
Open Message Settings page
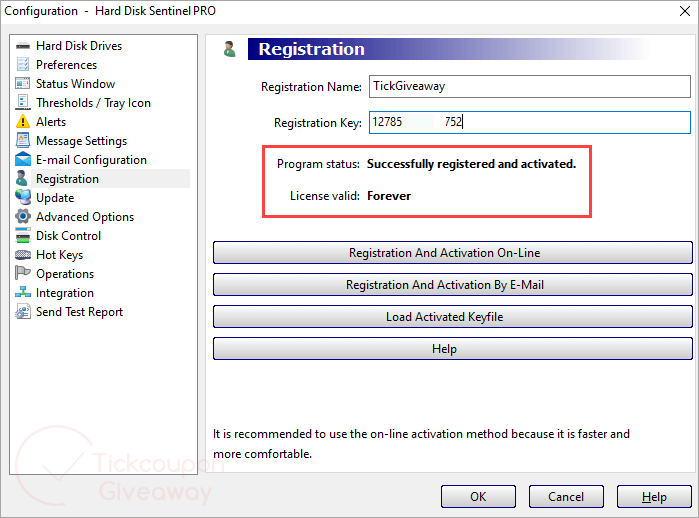[82, 141]
